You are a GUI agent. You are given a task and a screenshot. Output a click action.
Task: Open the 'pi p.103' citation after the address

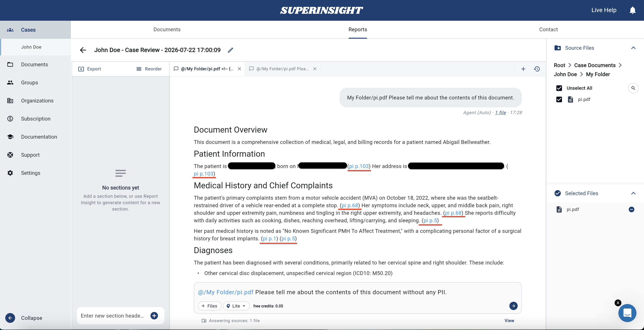[203, 174]
